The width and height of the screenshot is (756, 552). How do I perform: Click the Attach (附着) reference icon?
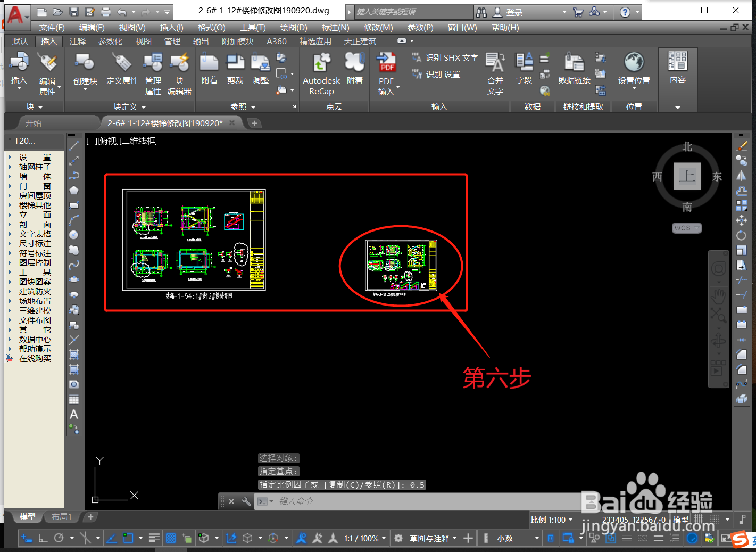point(210,63)
